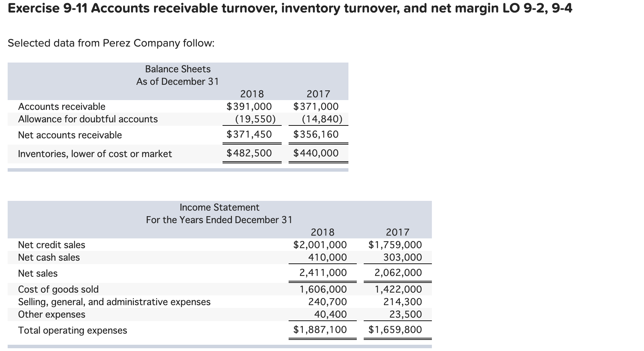The image size is (644, 351).
Task: Click cost of goods sold value 1,422,000
Action: (x=398, y=289)
